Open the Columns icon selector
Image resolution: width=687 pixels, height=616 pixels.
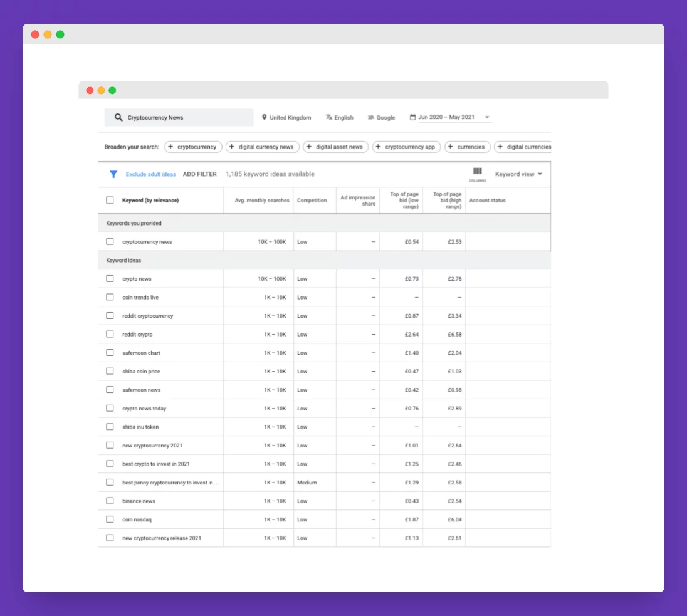pyautogui.click(x=477, y=173)
